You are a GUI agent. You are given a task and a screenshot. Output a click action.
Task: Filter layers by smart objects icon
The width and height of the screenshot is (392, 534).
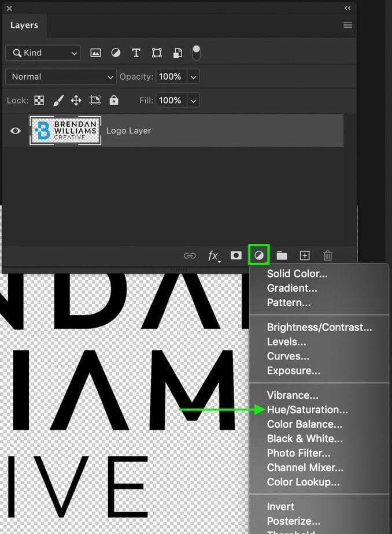coord(177,53)
